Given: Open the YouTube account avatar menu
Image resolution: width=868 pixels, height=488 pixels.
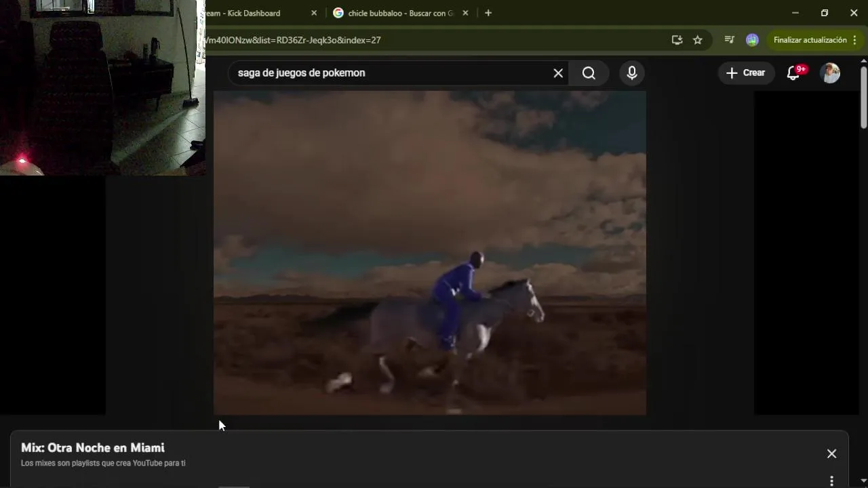Looking at the screenshot, I should pyautogui.click(x=830, y=73).
